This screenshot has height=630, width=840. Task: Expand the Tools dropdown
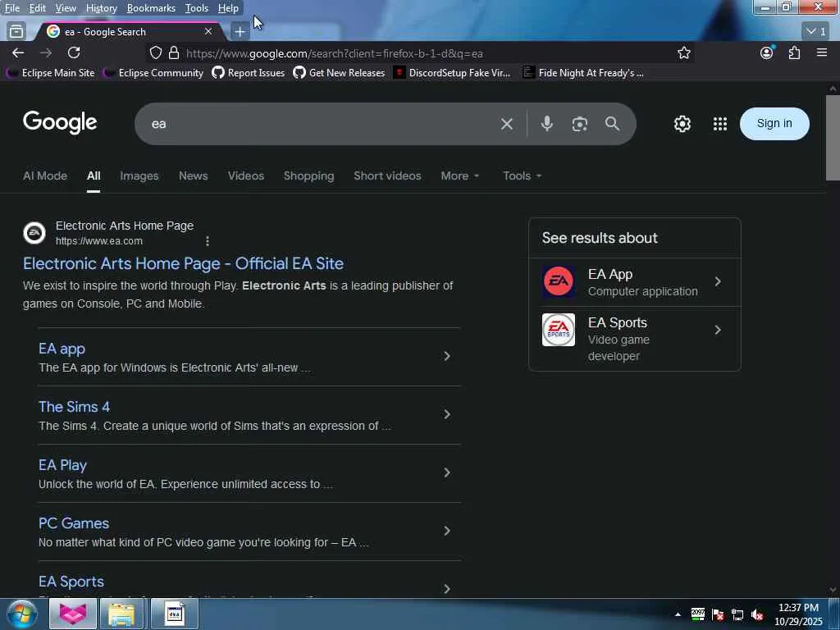pos(523,176)
